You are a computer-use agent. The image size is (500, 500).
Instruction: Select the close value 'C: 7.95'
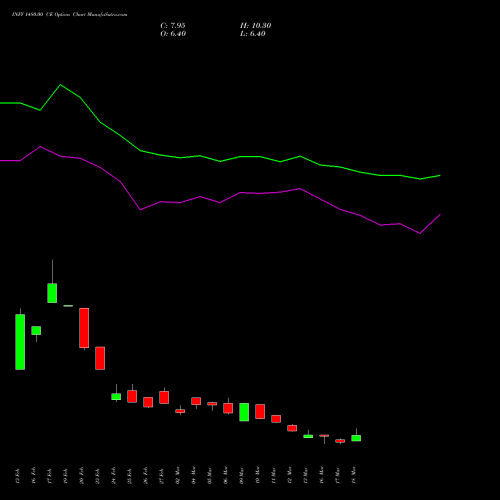coord(173,26)
